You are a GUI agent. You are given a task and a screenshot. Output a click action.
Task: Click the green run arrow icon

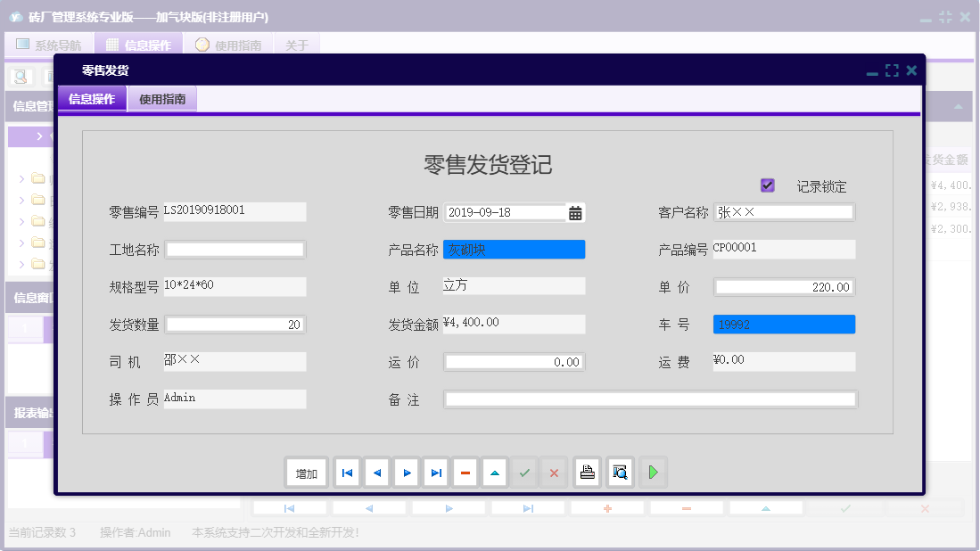click(x=652, y=473)
